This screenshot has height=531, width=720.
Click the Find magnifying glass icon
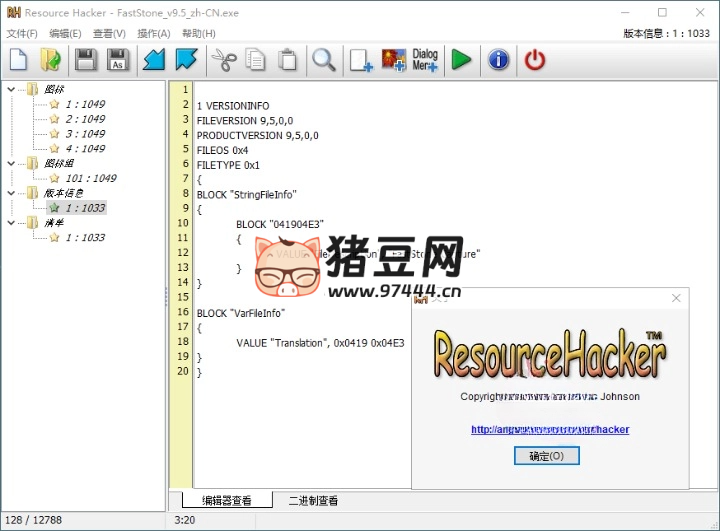[324, 60]
